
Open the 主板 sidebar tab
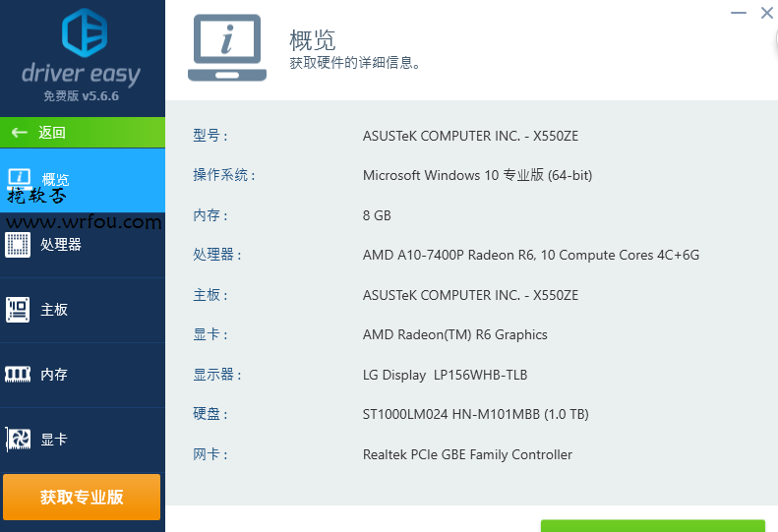point(83,310)
